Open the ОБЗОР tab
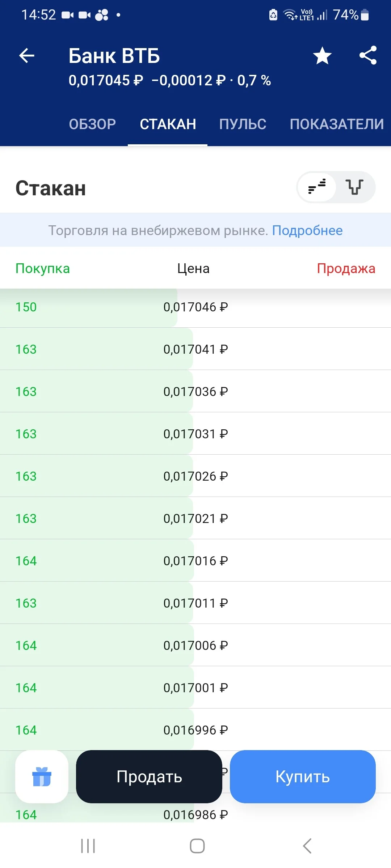Image resolution: width=391 pixels, height=868 pixels. click(93, 124)
